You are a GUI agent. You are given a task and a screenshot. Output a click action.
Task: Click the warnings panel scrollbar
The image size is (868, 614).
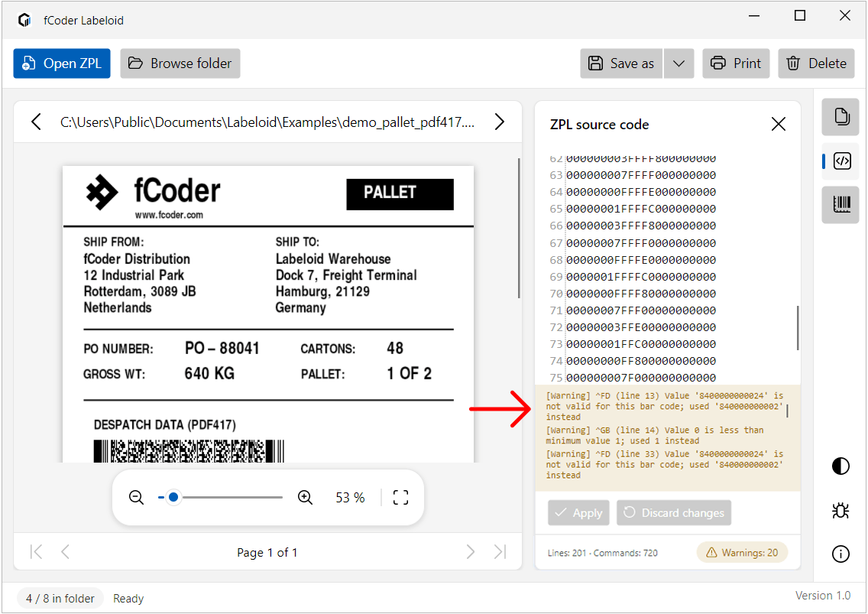[x=788, y=411]
